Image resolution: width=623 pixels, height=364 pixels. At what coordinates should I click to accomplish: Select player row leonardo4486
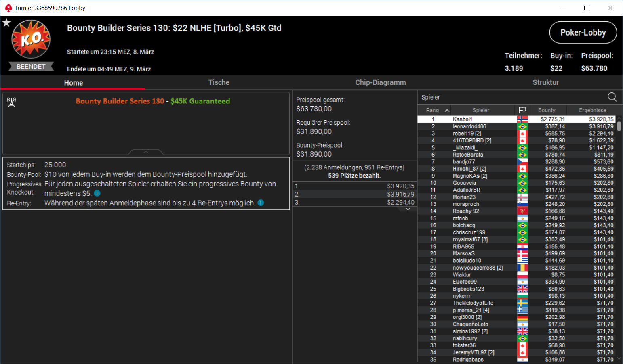click(516, 126)
